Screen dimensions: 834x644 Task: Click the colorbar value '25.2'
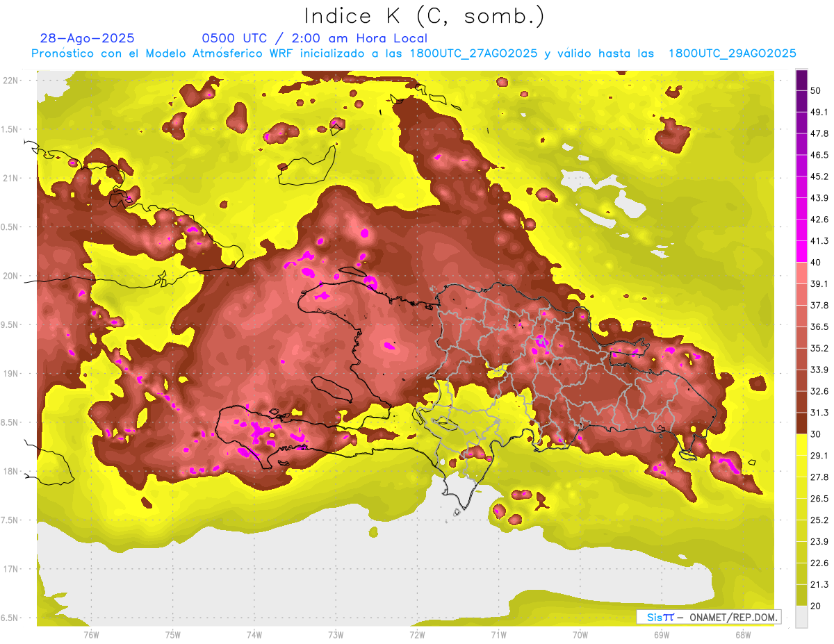[x=819, y=520]
